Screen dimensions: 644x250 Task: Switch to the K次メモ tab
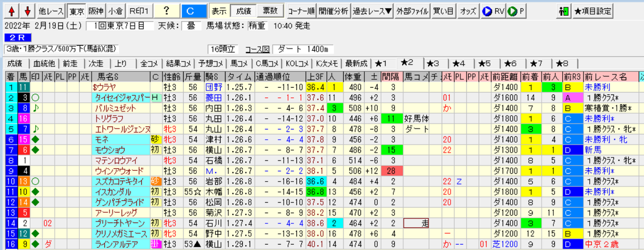tap(328, 64)
